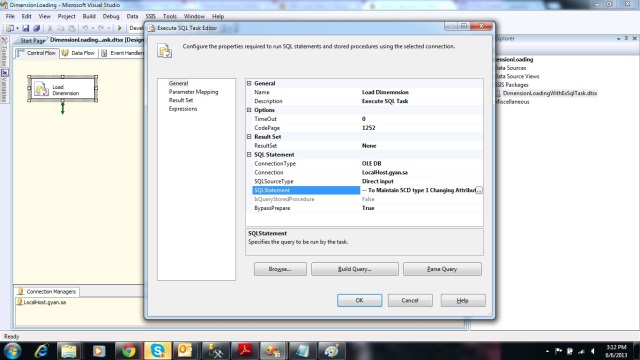Open Internet Explorer from taskbar

click(x=42, y=351)
